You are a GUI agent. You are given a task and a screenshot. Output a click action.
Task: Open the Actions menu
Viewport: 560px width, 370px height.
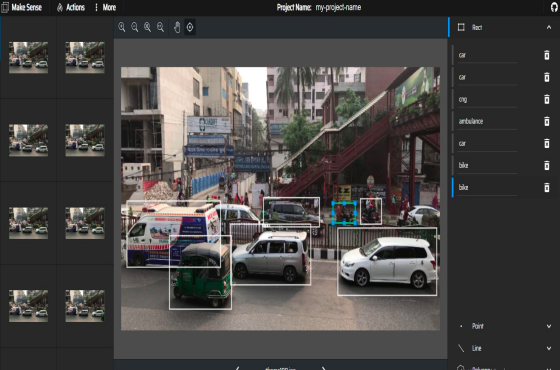71,8
